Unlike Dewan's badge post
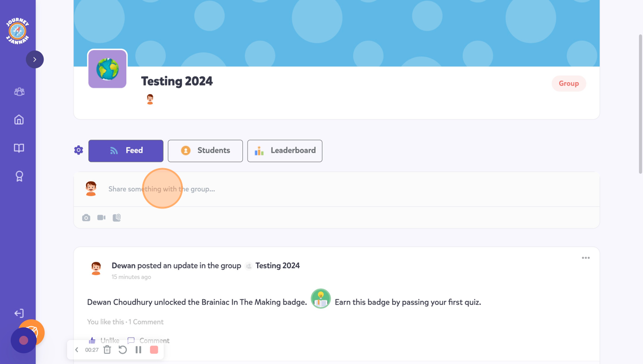Screen dimensions: 643x364 coord(105,340)
